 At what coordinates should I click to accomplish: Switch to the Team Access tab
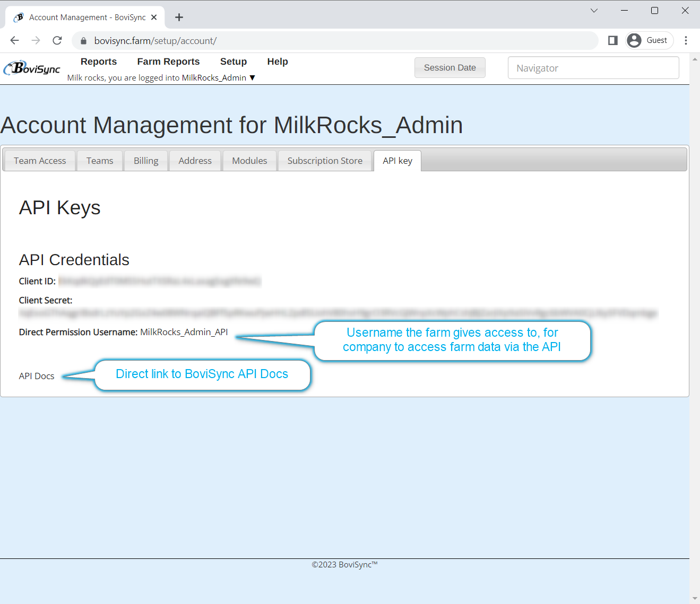pyautogui.click(x=40, y=161)
